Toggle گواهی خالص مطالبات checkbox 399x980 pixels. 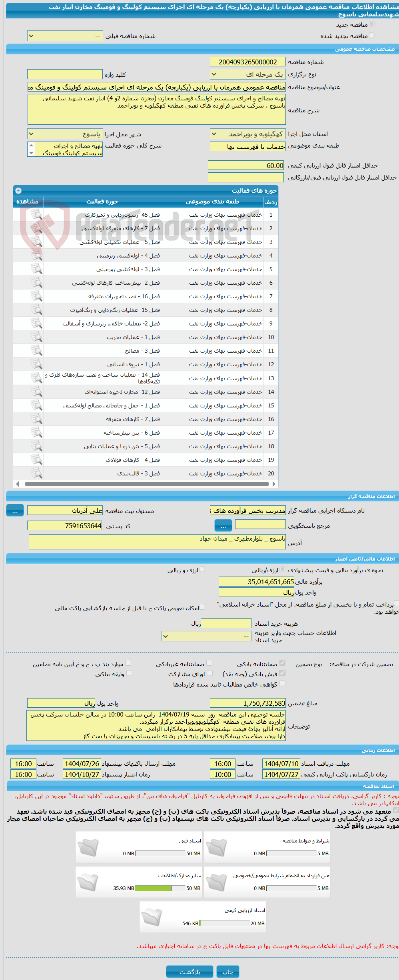[282, 683]
